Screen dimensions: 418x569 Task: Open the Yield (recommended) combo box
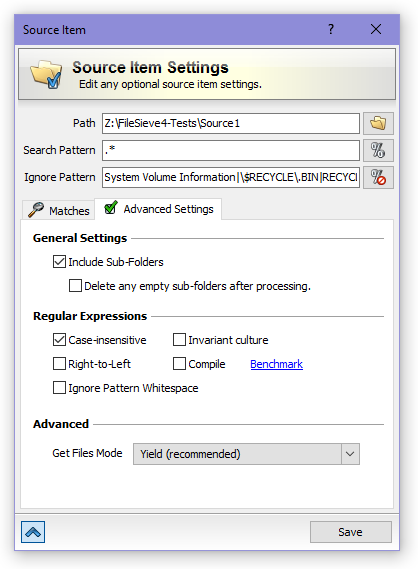[x=246, y=454]
